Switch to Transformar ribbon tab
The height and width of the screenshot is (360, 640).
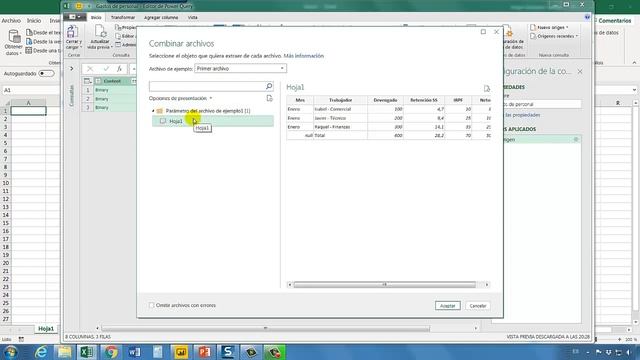tap(123, 18)
